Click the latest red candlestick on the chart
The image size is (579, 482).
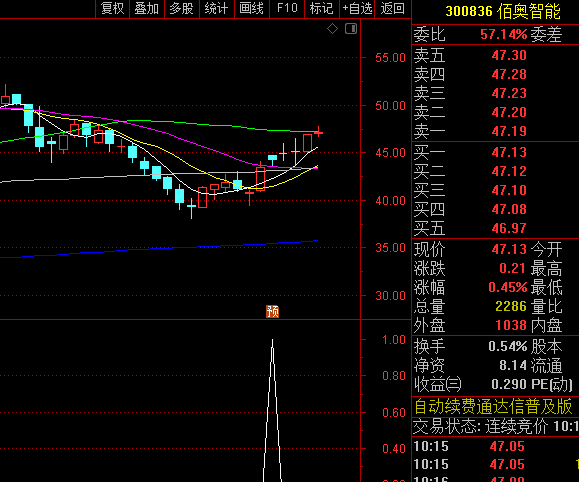point(319,132)
